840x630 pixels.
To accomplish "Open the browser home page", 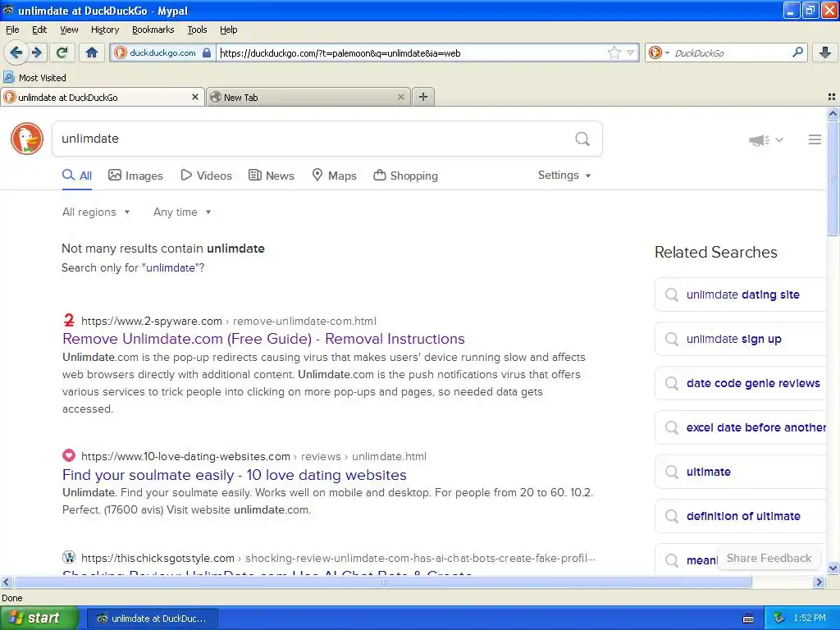I will pos(92,52).
